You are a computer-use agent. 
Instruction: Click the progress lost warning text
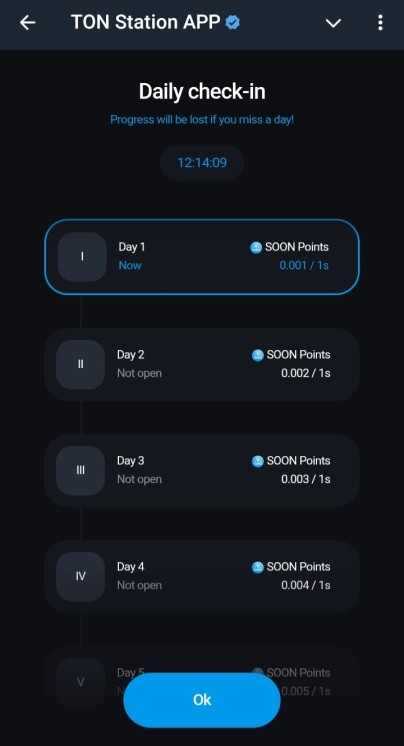pos(202,119)
